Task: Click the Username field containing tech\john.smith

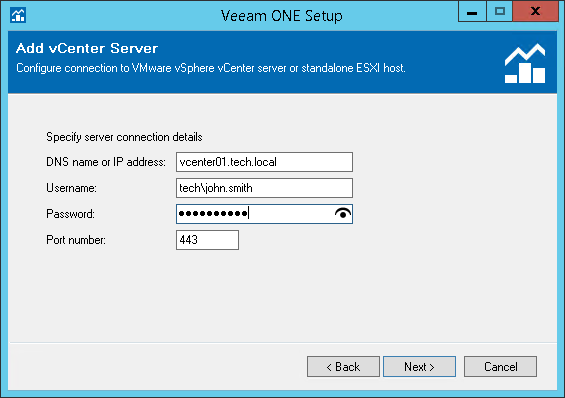Action: pyautogui.click(x=264, y=188)
